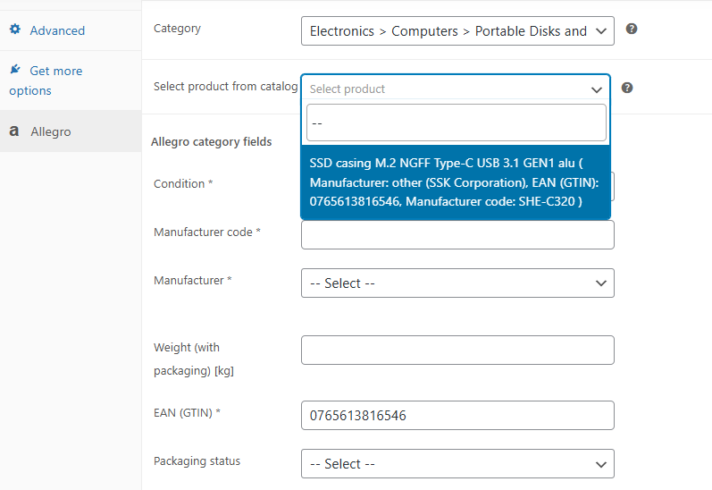Click the Condition field label
The width and height of the screenshot is (712, 490).
pyautogui.click(x=183, y=184)
